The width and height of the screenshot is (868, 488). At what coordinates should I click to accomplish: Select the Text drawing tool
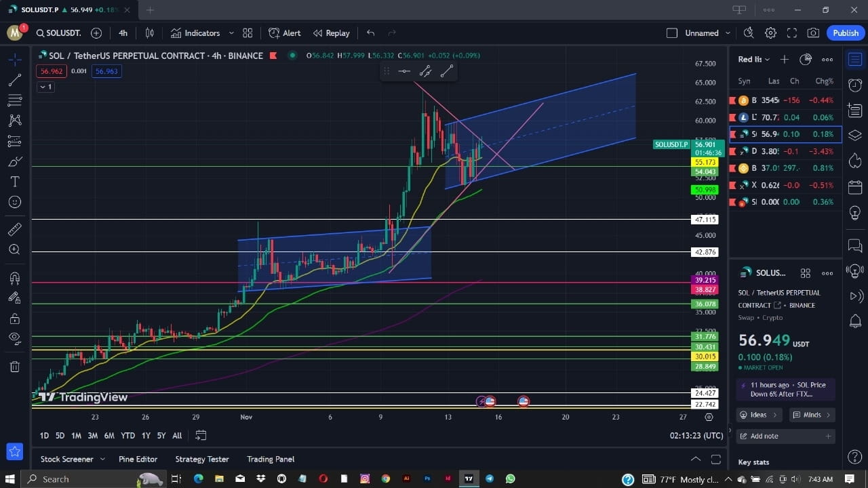pyautogui.click(x=14, y=181)
